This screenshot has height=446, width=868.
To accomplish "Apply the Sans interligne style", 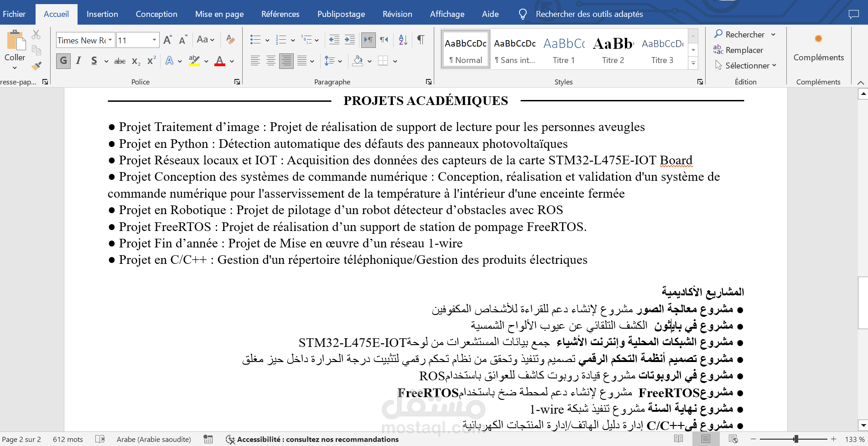I will point(515,49).
